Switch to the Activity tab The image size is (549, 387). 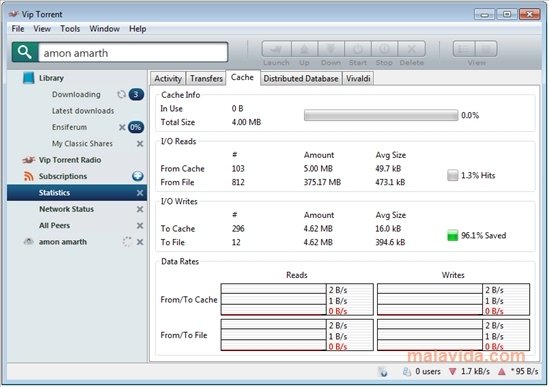coord(168,78)
